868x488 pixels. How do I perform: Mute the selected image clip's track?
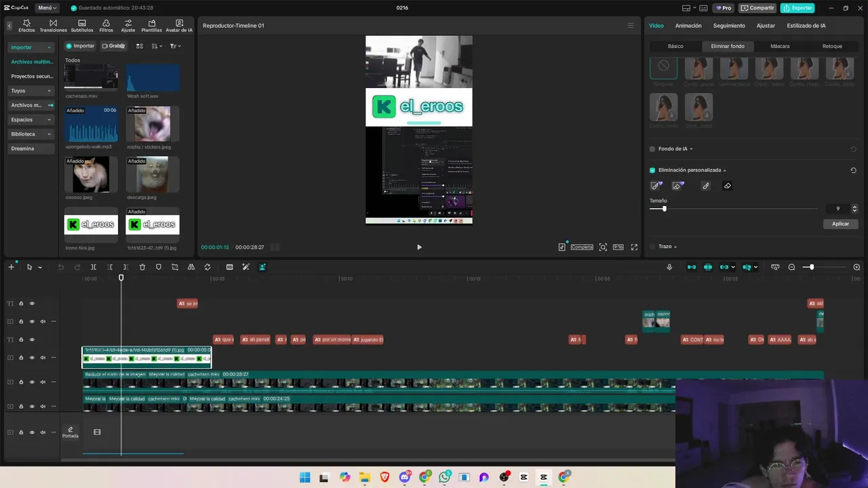pos(43,358)
